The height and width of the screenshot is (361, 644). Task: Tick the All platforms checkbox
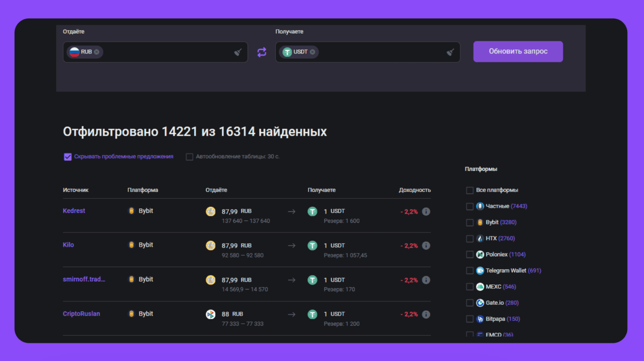click(470, 190)
